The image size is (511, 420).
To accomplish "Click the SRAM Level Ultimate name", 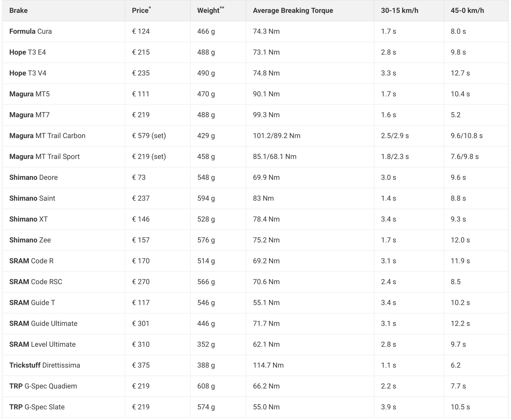I will tap(42, 345).
